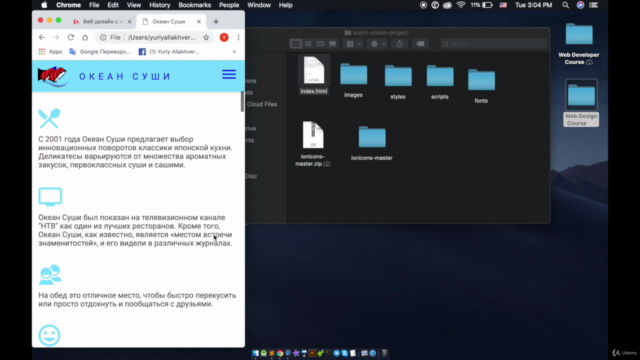The height and width of the screenshot is (360, 640).
Task: Switch Finder to gallery view
Action: tap(333, 44)
